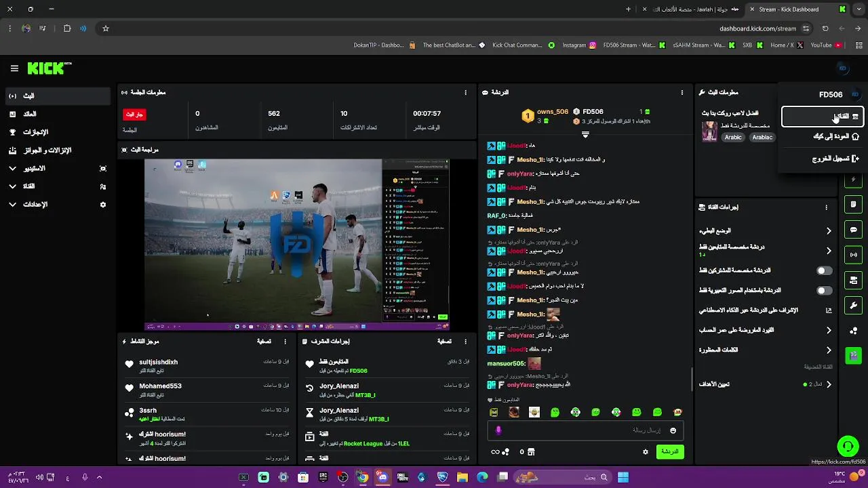Select the Stream item in left sidebar
868x488 pixels.
tap(57, 96)
